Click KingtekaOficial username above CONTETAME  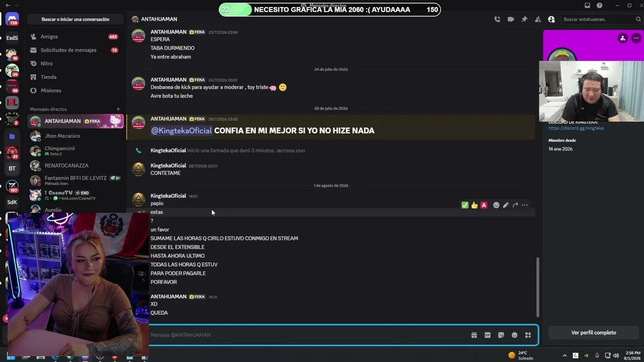tap(168, 165)
